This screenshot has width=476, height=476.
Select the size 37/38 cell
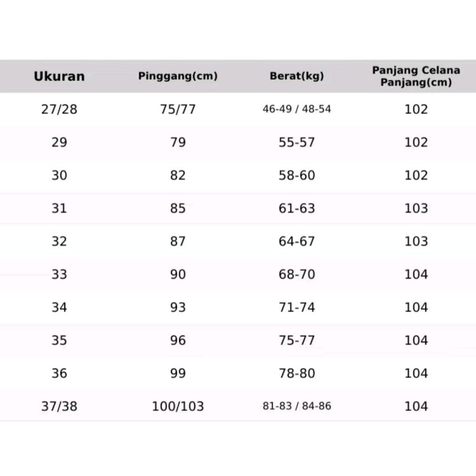click(x=59, y=406)
